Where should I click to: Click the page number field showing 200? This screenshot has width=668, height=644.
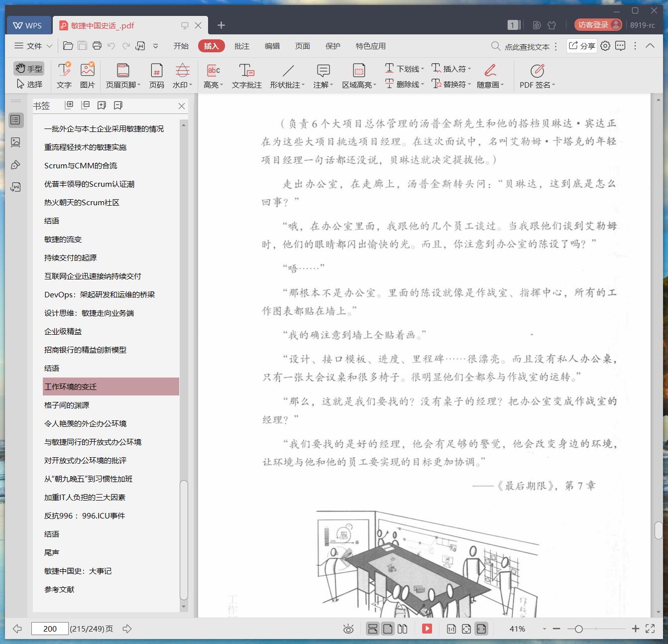pyautogui.click(x=50, y=629)
